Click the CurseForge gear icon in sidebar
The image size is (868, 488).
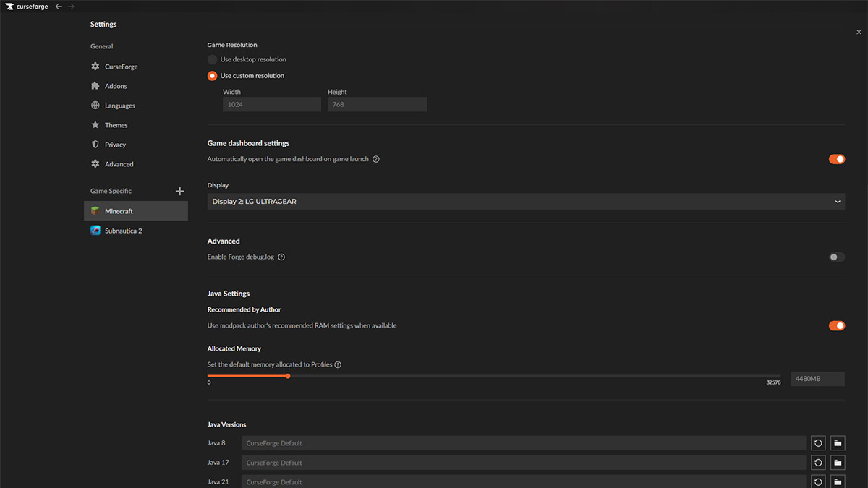(x=95, y=67)
